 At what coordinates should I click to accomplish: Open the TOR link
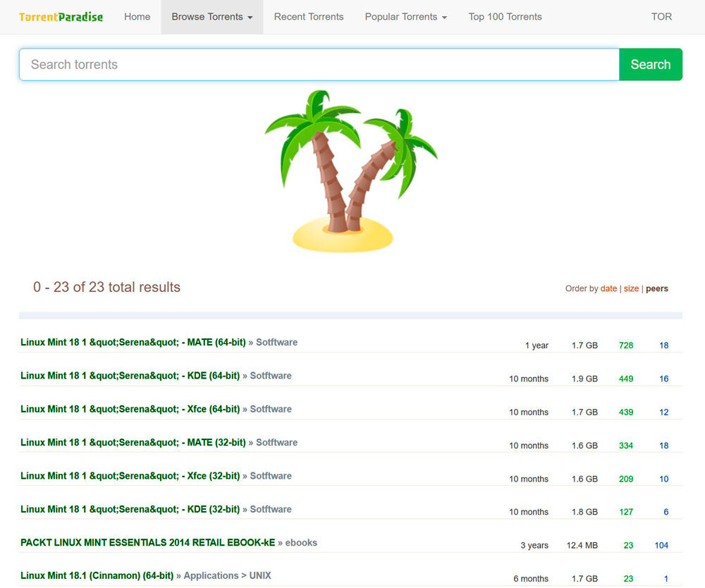coord(661,17)
